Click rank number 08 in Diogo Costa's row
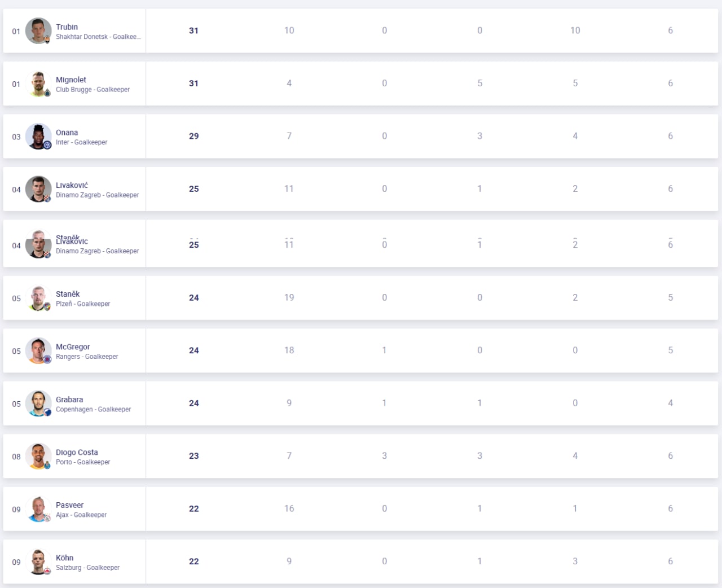The height and width of the screenshot is (588, 722). [16, 457]
